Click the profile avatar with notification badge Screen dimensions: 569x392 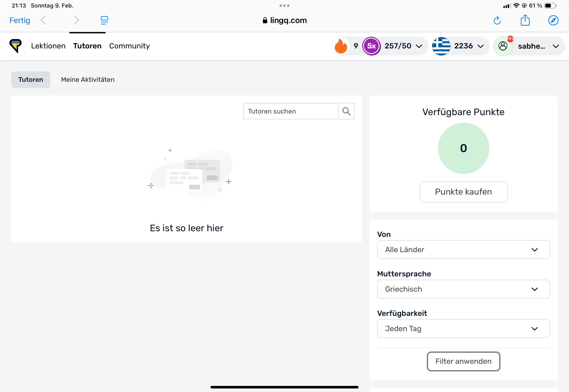(503, 46)
